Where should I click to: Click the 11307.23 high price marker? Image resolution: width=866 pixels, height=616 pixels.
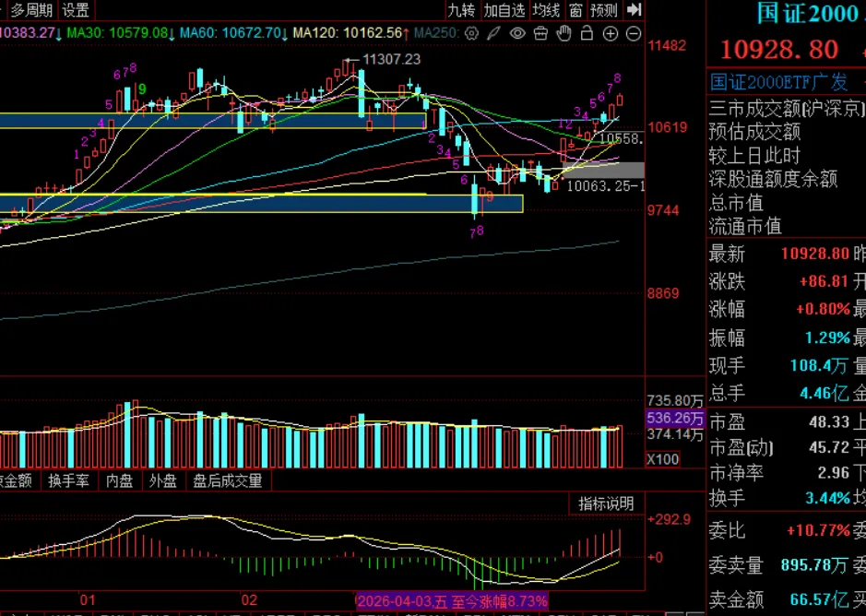[x=391, y=59]
